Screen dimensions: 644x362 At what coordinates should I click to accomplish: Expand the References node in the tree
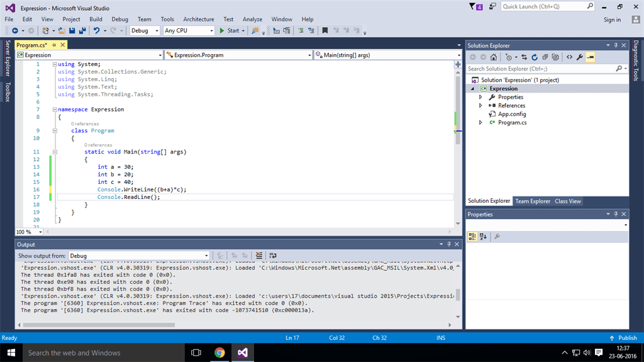click(x=481, y=106)
